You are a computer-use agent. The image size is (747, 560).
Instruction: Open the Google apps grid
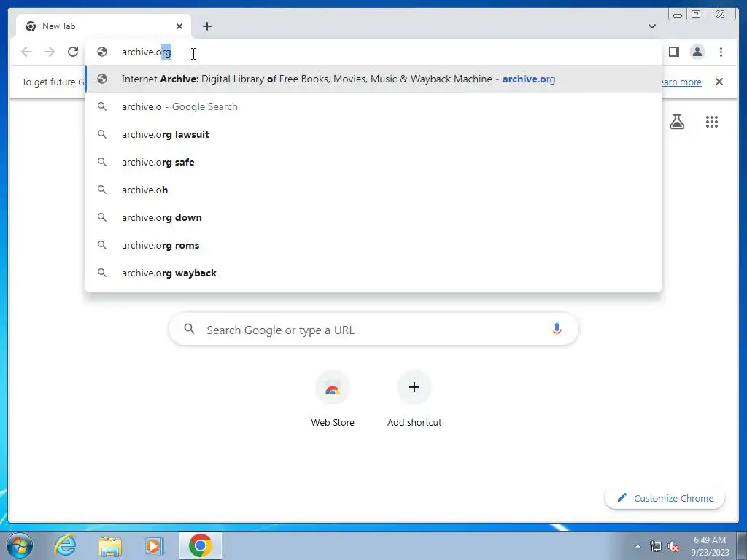point(712,122)
